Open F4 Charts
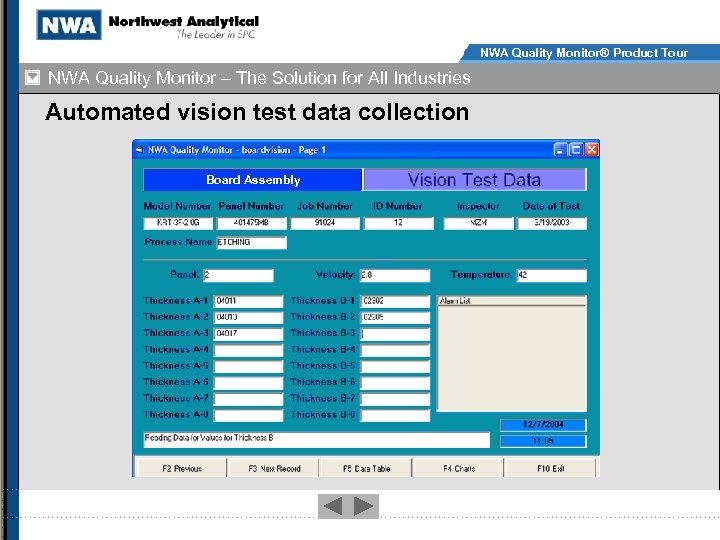This screenshot has width=720, height=540. tap(459, 468)
